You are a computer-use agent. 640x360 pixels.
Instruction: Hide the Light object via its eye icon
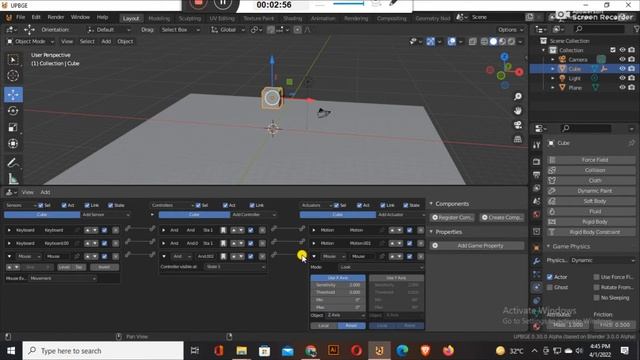pos(622,78)
